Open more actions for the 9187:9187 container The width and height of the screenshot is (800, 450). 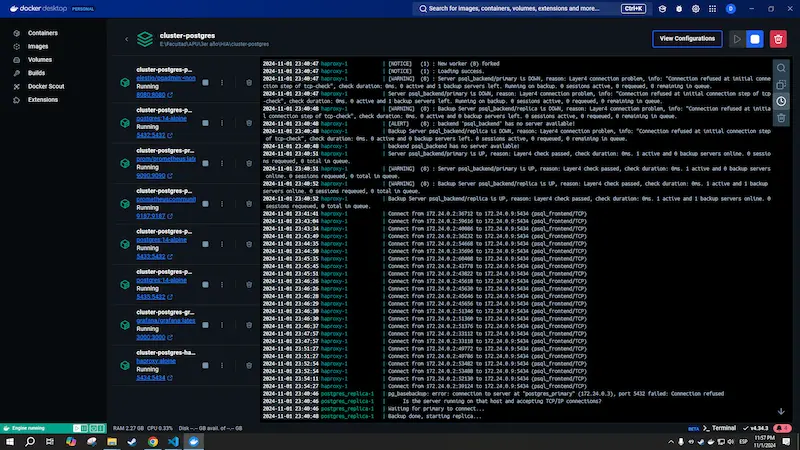[x=222, y=204]
